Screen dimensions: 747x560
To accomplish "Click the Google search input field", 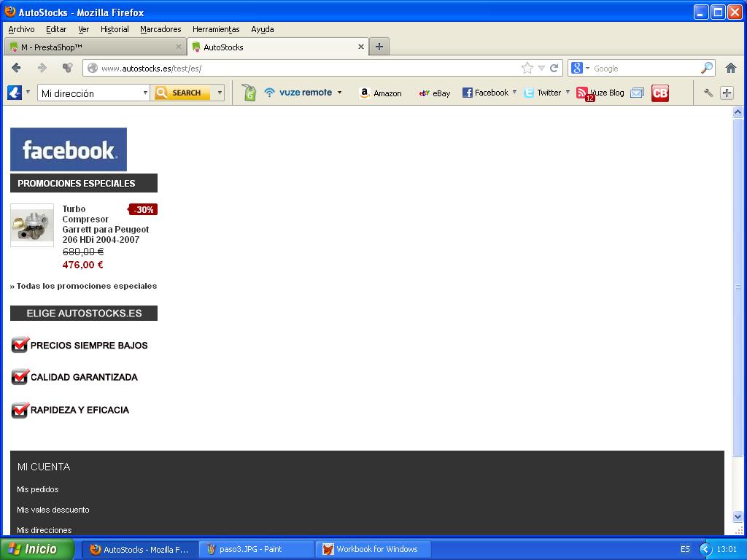I will click(x=646, y=68).
